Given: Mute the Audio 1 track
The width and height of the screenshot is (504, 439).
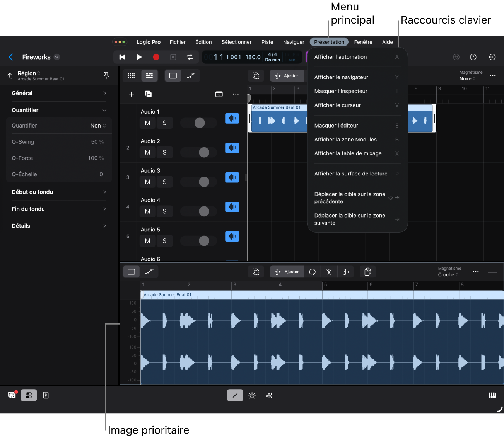Looking at the screenshot, I should click(x=147, y=123).
